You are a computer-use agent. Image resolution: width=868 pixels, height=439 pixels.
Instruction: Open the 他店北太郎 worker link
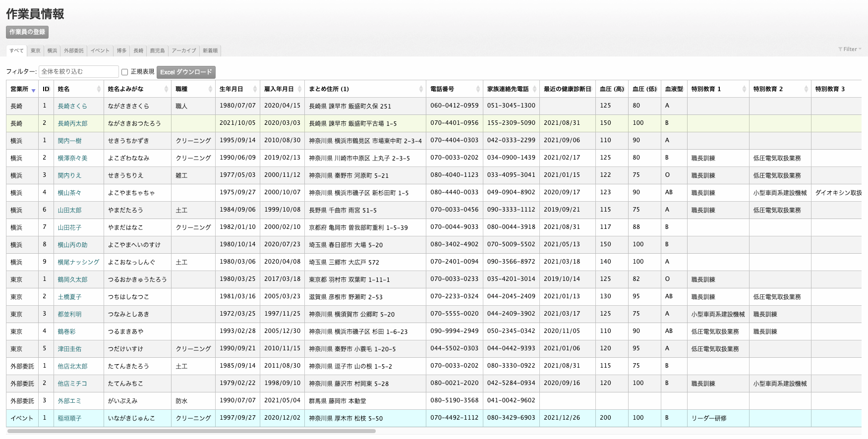(x=72, y=366)
